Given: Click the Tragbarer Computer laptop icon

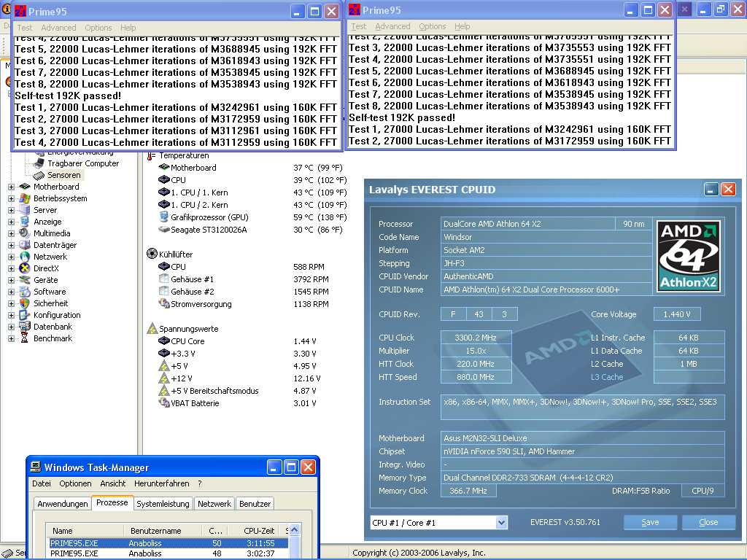Looking at the screenshot, I should click(x=39, y=163).
